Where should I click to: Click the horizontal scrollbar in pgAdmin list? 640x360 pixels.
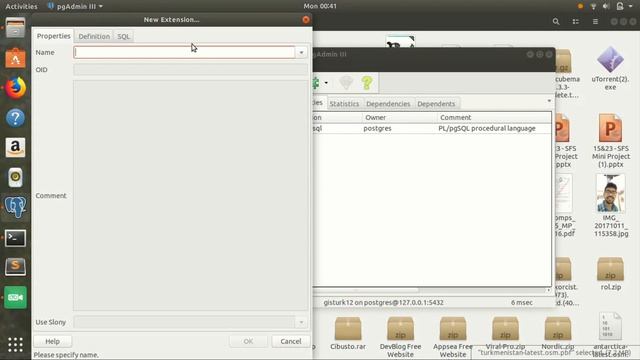(366, 290)
